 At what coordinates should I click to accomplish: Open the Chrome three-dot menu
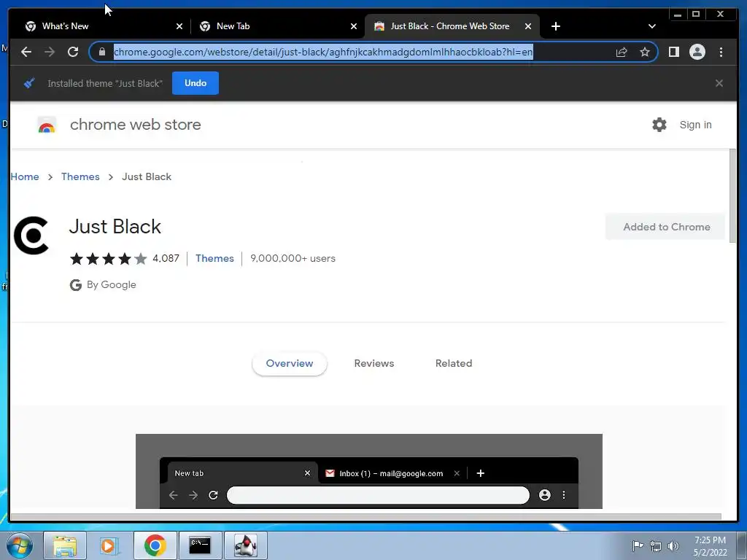(721, 52)
